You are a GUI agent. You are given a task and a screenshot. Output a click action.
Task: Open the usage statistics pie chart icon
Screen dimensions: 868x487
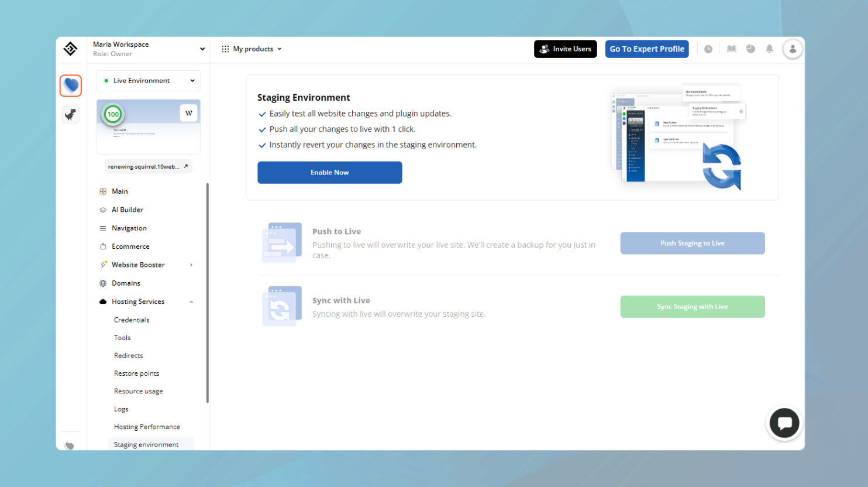pos(750,49)
